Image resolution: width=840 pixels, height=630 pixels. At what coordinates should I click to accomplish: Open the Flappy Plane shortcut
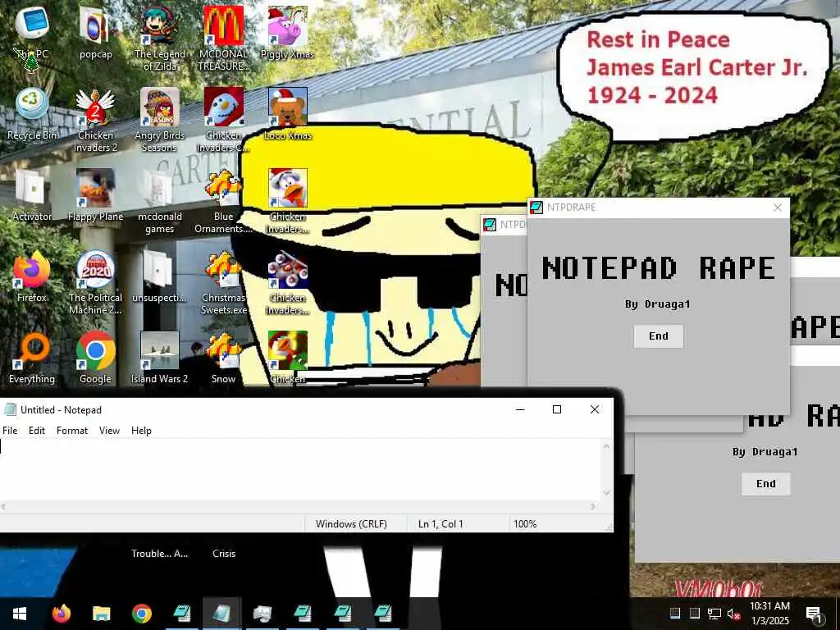pos(95,195)
